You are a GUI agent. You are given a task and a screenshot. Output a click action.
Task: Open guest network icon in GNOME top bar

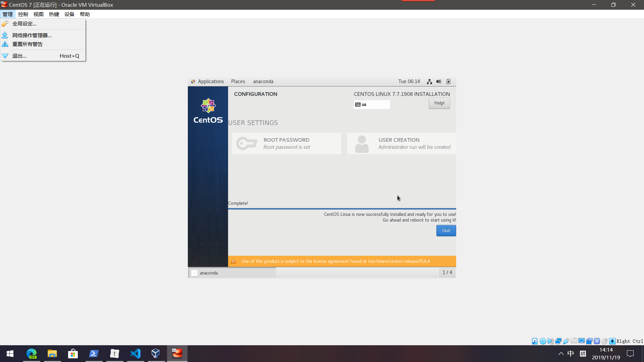429,81
